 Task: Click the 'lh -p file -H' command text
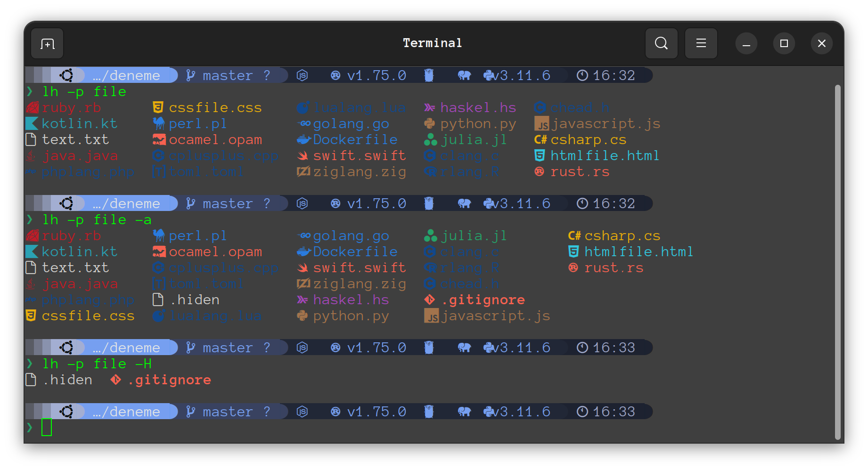[97, 364]
